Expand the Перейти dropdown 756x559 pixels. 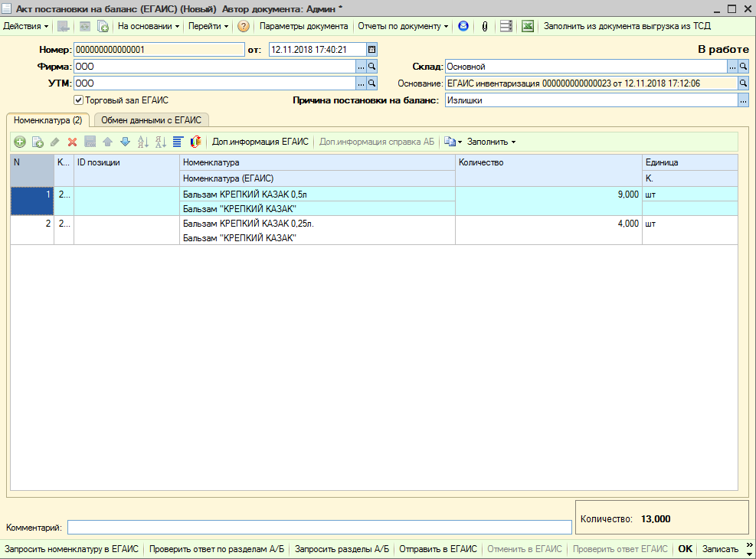(x=208, y=27)
